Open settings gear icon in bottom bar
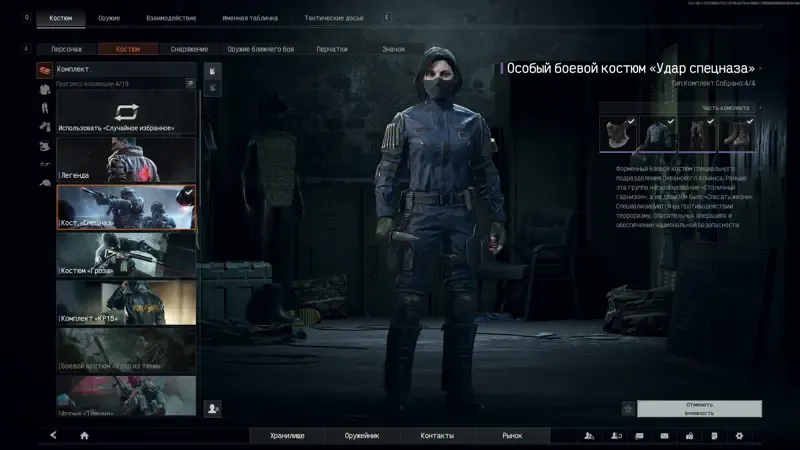800x450 pixels. tap(739, 436)
